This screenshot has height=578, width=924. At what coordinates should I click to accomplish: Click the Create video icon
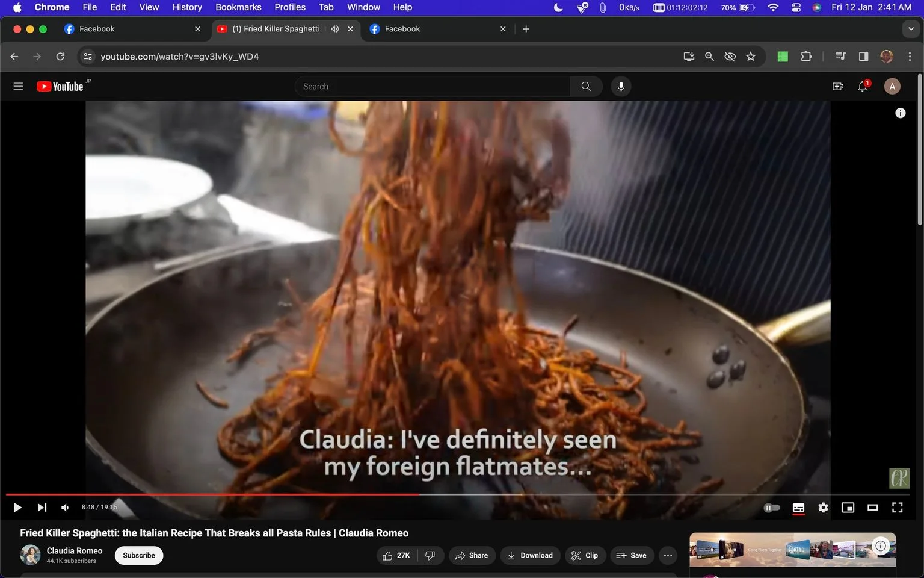837,87
